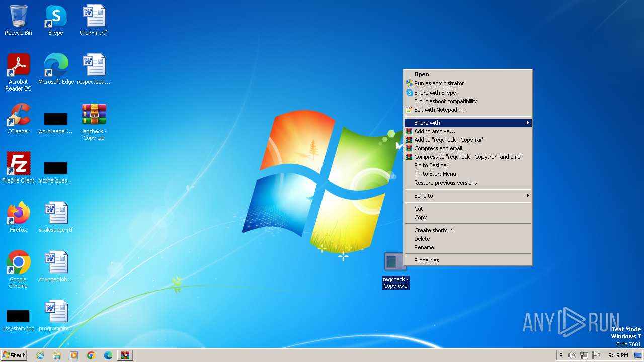
Task: Show hidden tray icons arrow
Action: tap(561, 355)
